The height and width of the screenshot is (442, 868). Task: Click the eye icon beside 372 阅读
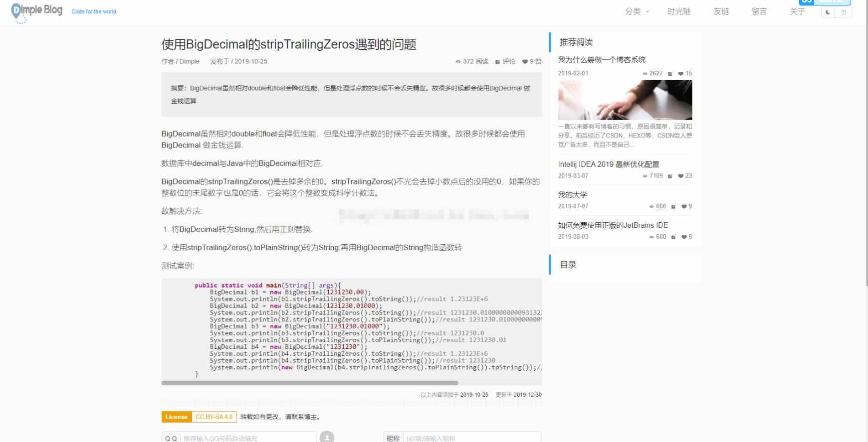pos(458,62)
